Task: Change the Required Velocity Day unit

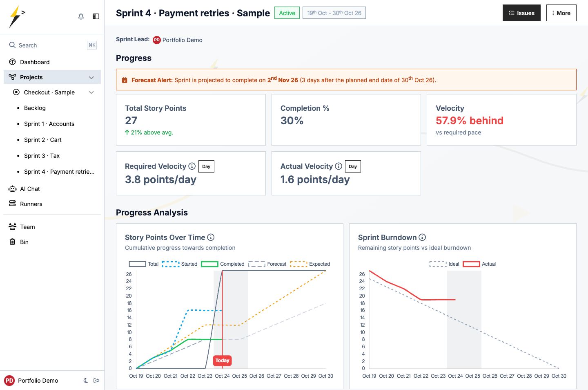Action: [206, 166]
